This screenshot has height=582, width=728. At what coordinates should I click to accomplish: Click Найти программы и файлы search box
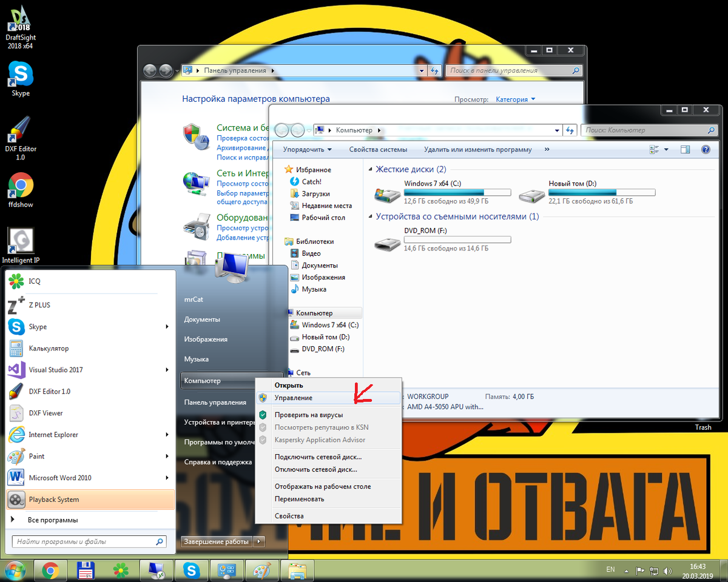89,541
